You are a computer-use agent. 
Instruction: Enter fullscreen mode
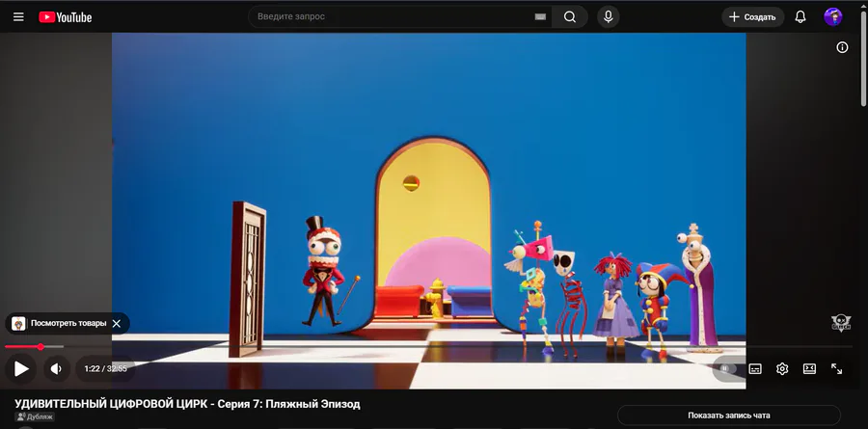[837, 368]
